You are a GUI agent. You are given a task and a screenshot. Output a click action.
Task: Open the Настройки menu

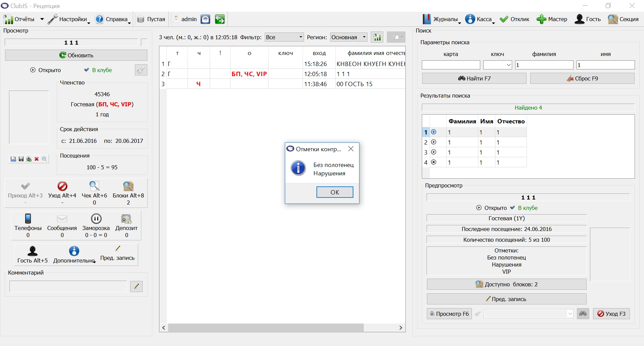(69, 19)
